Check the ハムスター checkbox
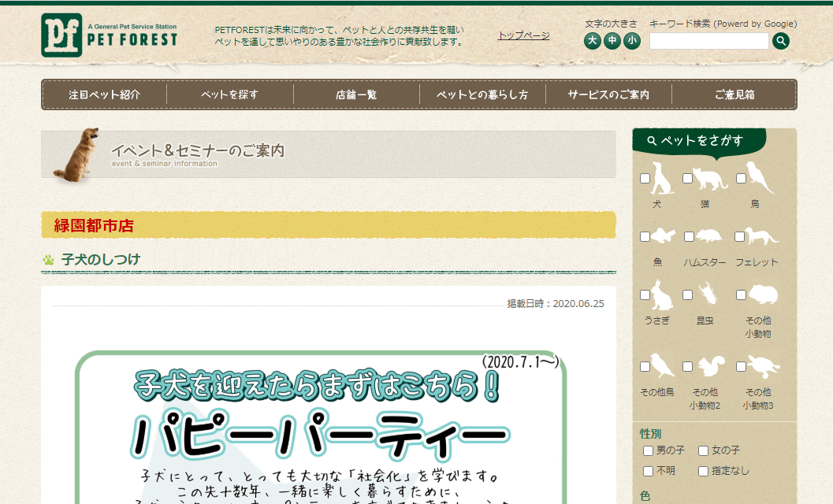 point(689,237)
